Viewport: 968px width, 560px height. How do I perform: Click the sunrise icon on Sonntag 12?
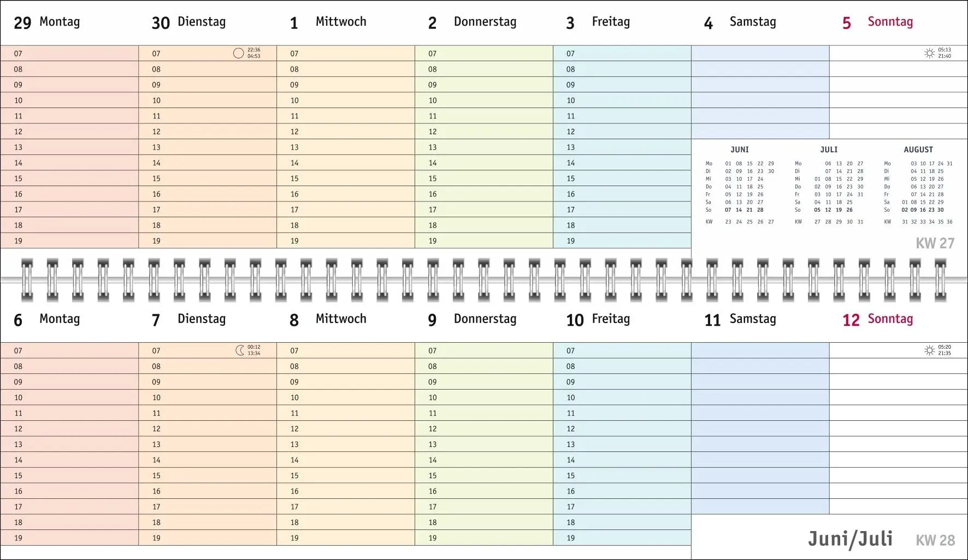[x=929, y=350]
